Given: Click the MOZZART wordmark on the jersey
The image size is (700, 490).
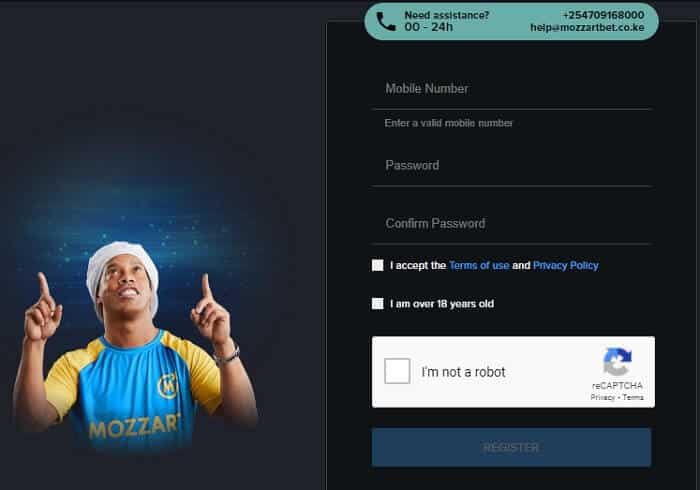Looking at the screenshot, I should (135, 426).
